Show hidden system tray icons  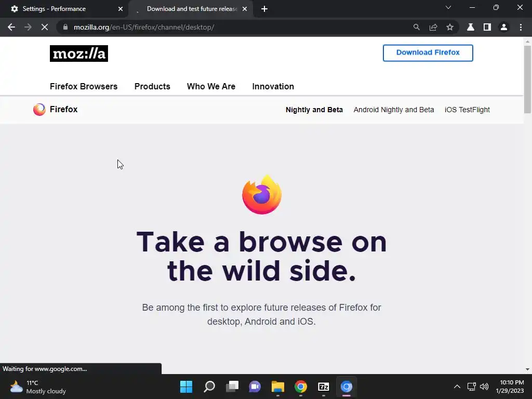(x=457, y=387)
